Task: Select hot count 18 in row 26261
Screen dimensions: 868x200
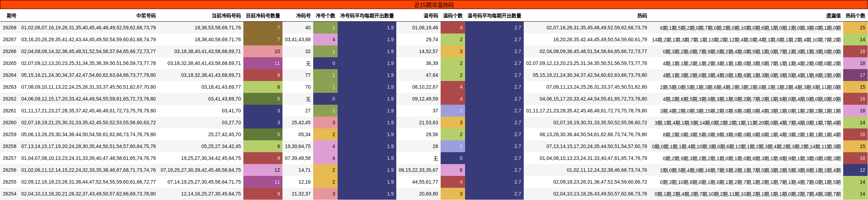Action: [855, 111]
